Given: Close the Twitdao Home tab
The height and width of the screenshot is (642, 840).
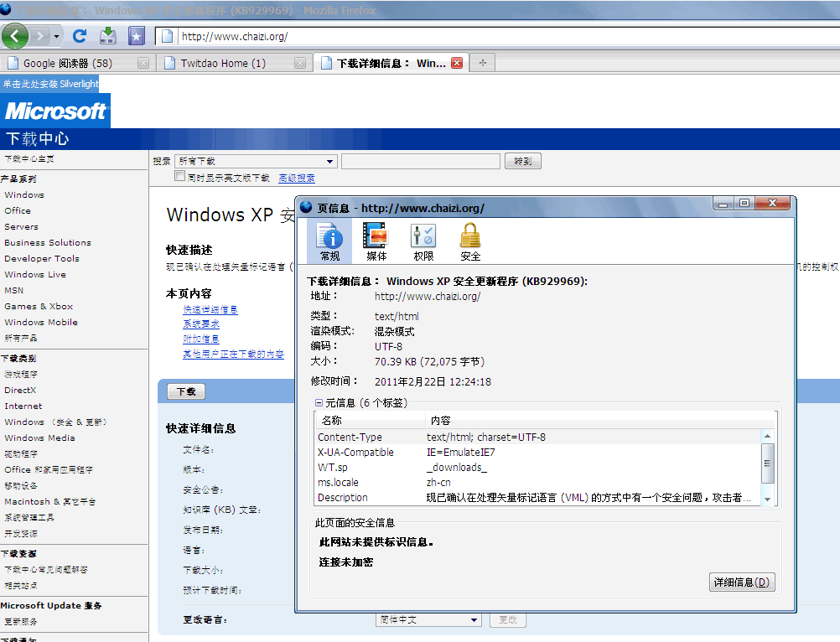Looking at the screenshot, I should [x=300, y=63].
